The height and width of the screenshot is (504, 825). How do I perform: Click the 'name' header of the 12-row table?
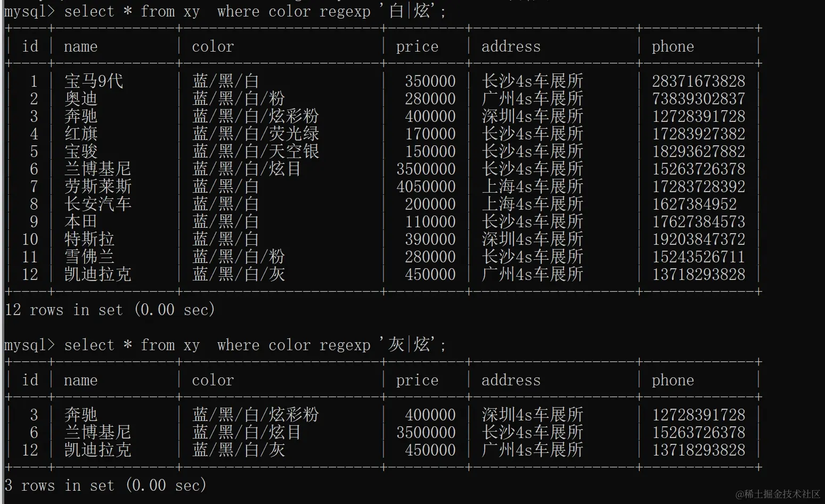click(81, 46)
